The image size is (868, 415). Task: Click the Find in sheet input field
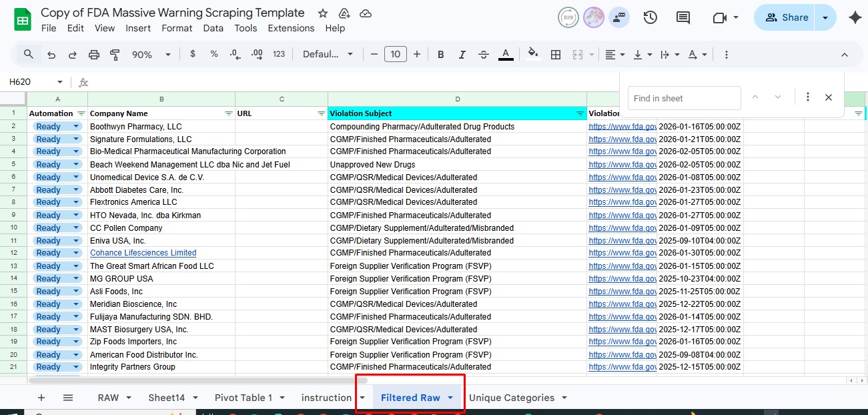click(684, 98)
